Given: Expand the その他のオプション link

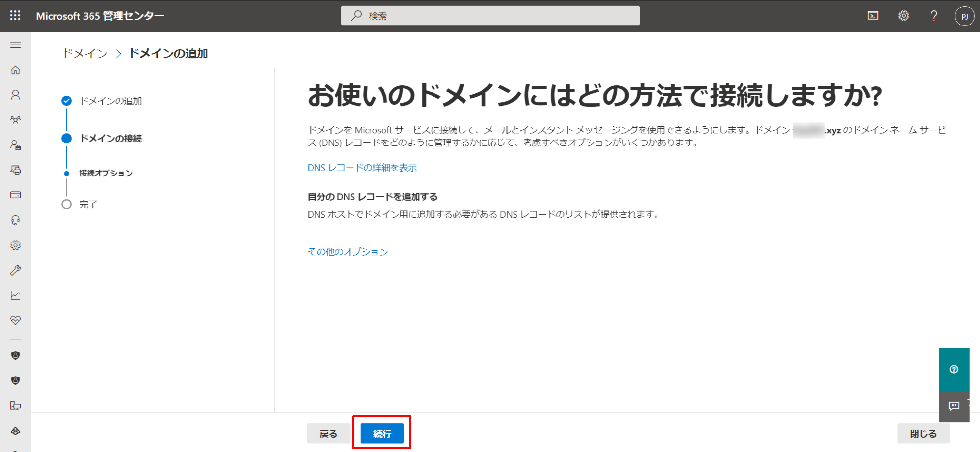Looking at the screenshot, I should [348, 251].
